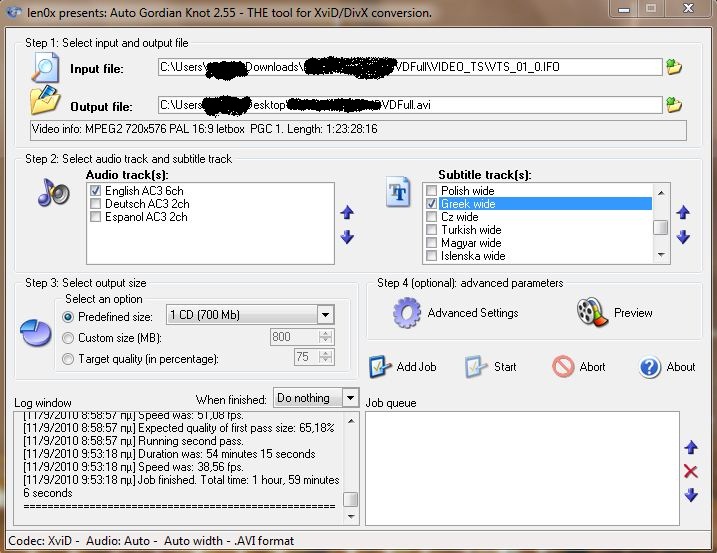Click Start label

pyautogui.click(x=505, y=367)
